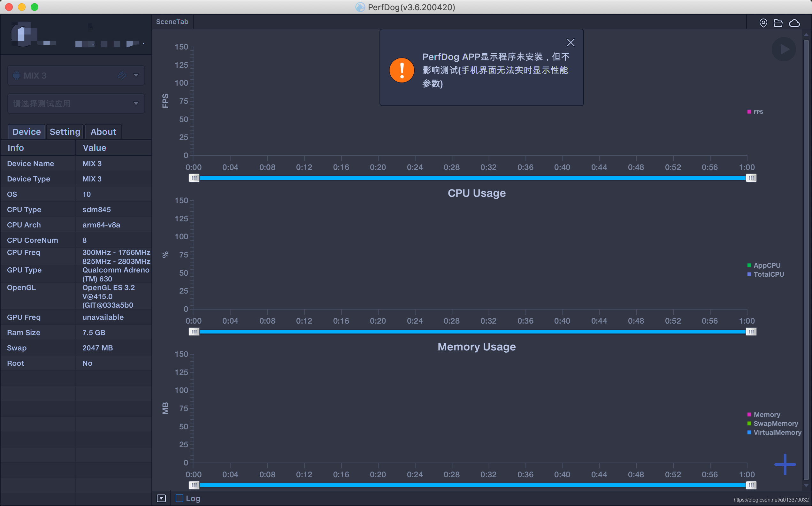Expand the MIX 3 device dropdown
The width and height of the screenshot is (812, 506).
coord(136,75)
